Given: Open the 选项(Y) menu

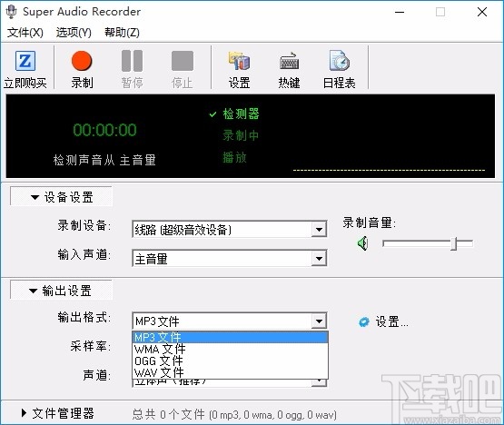Looking at the screenshot, I should tap(74, 33).
